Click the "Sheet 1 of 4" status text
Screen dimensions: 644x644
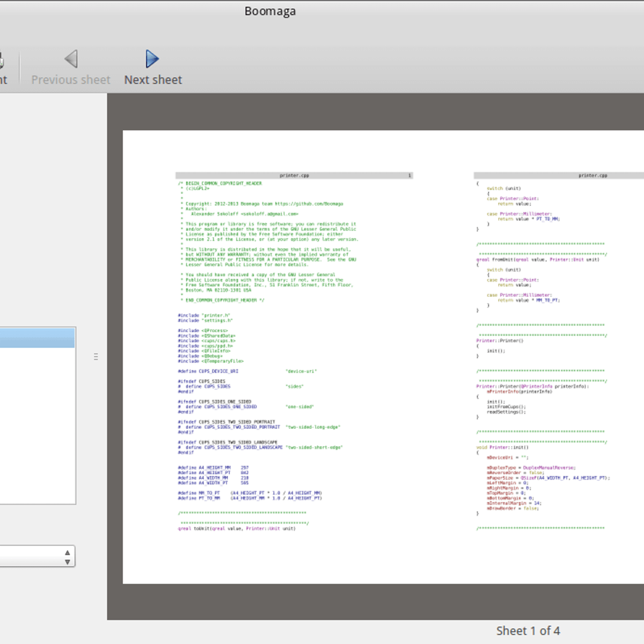[528, 631]
